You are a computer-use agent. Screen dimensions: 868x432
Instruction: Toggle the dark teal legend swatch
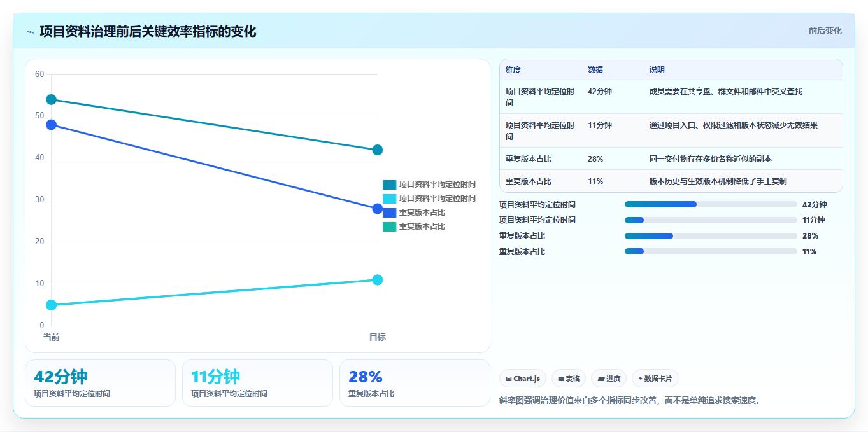(x=389, y=185)
